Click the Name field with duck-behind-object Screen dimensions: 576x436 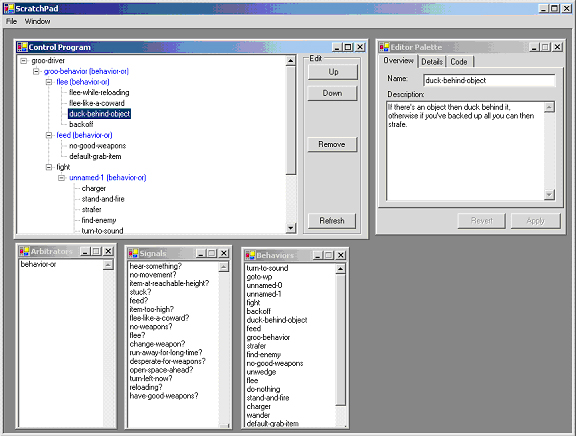(489, 80)
